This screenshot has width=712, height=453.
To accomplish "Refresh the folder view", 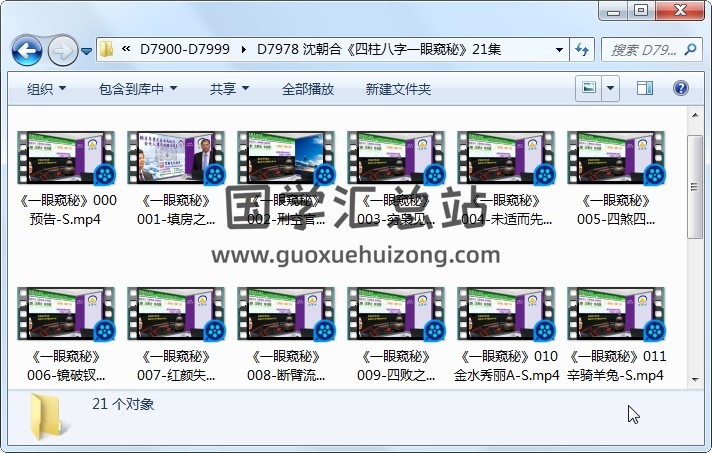I will pos(582,49).
